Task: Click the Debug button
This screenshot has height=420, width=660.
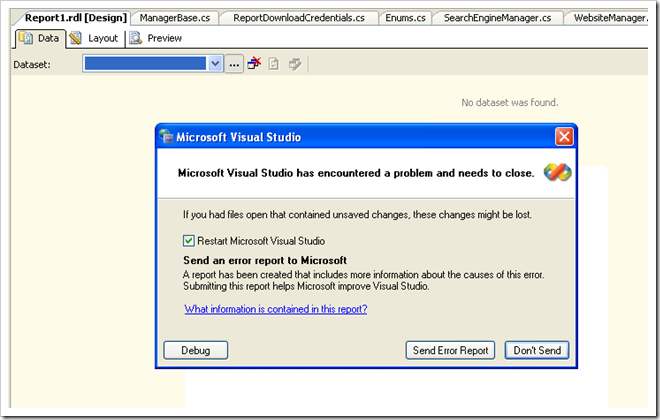Action: point(196,350)
